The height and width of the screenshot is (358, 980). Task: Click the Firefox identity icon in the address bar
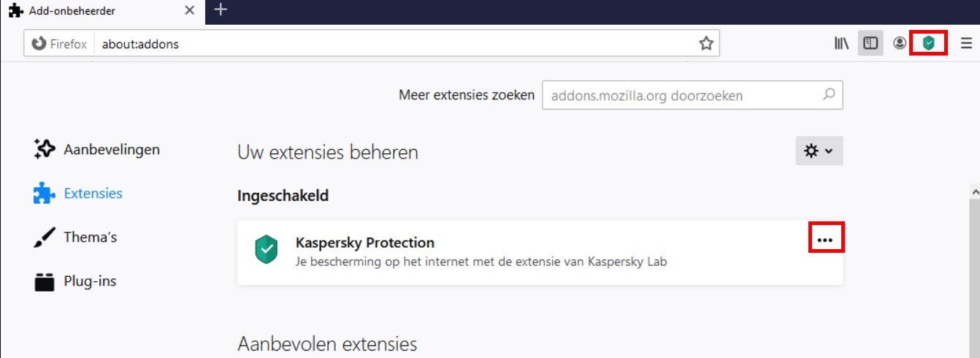(x=58, y=44)
